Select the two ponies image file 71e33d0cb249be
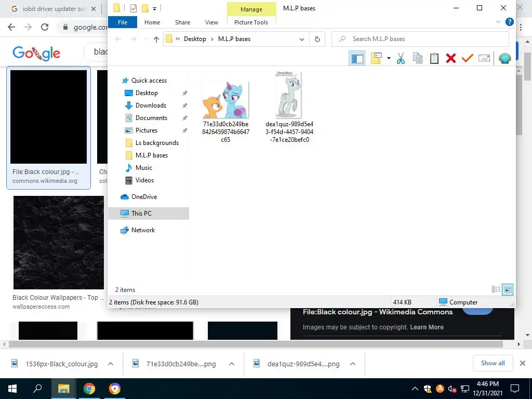This screenshot has height=399, width=532. pos(225,112)
